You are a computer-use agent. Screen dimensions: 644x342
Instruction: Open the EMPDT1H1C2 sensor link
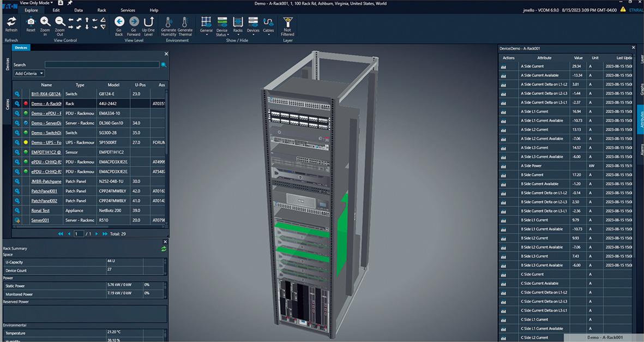[46, 152]
